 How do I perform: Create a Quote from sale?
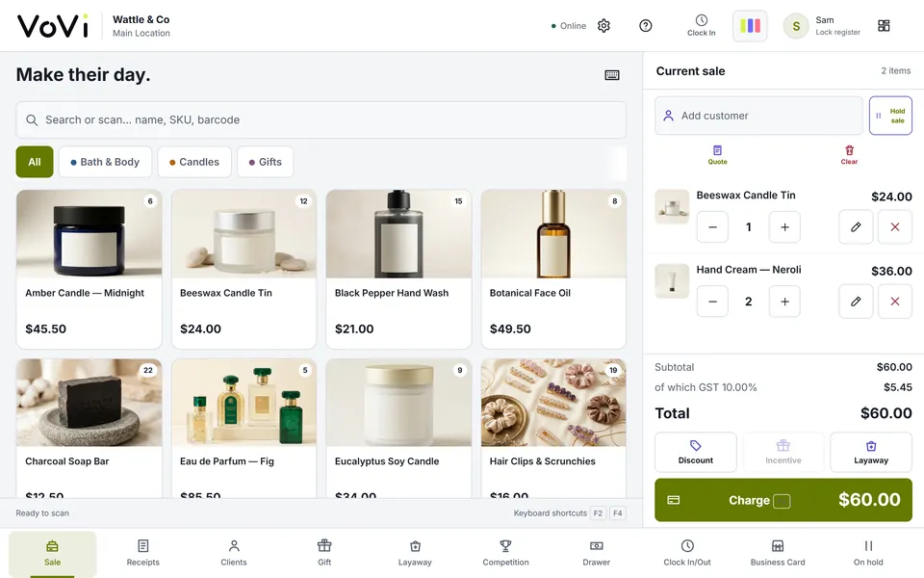(x=717, y=155)
